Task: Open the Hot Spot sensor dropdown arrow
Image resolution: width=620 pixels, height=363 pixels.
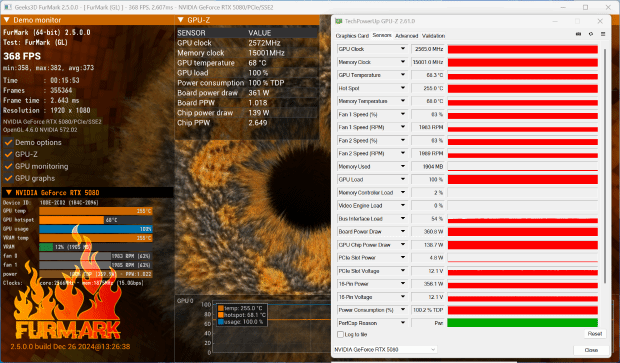Action: (x=403, y=88)
